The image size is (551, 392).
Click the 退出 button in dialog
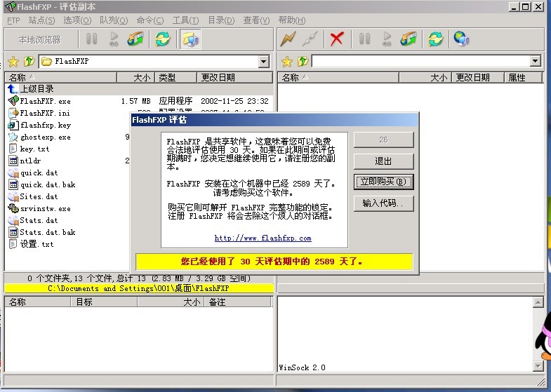pos(383,161)
